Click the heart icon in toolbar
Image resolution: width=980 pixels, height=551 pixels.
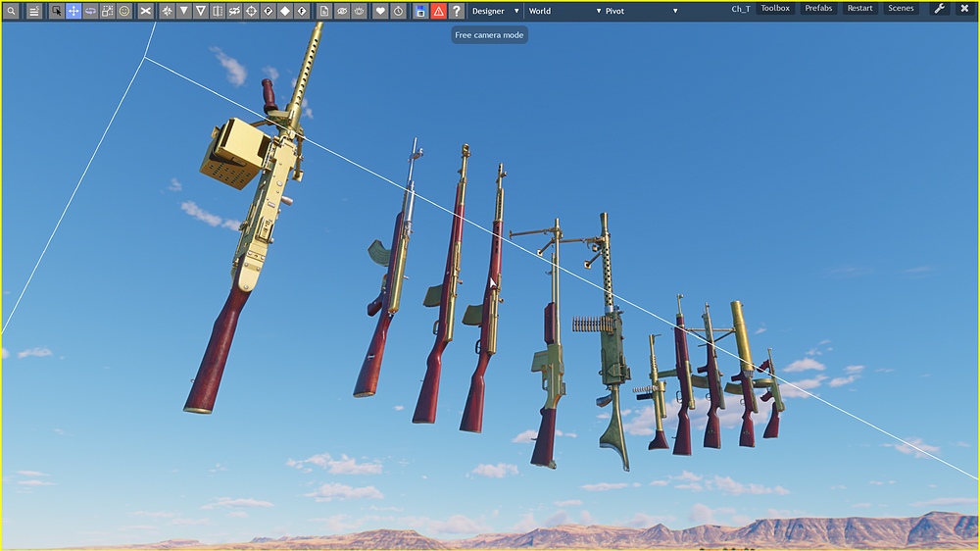[x=380, y=11]
